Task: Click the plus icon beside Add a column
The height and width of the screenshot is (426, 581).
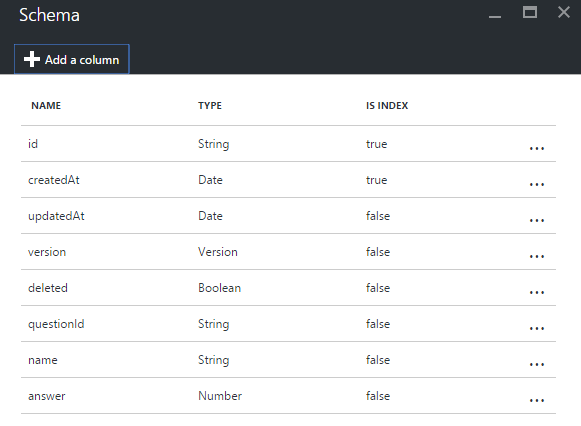Action: coord(32,59)
